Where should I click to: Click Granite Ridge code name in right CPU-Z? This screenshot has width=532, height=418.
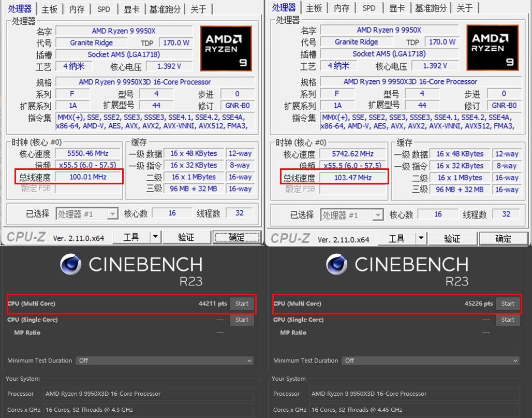pyautogui.click(x=356, y=42)
